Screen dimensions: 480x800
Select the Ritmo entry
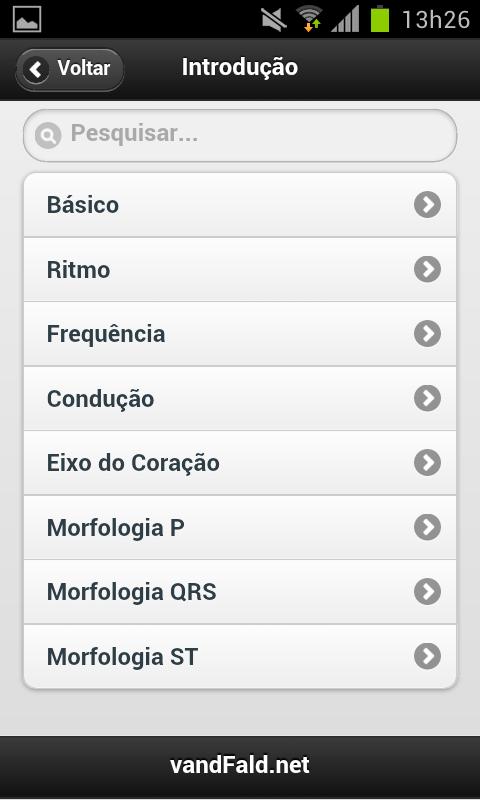coord(240,269)
